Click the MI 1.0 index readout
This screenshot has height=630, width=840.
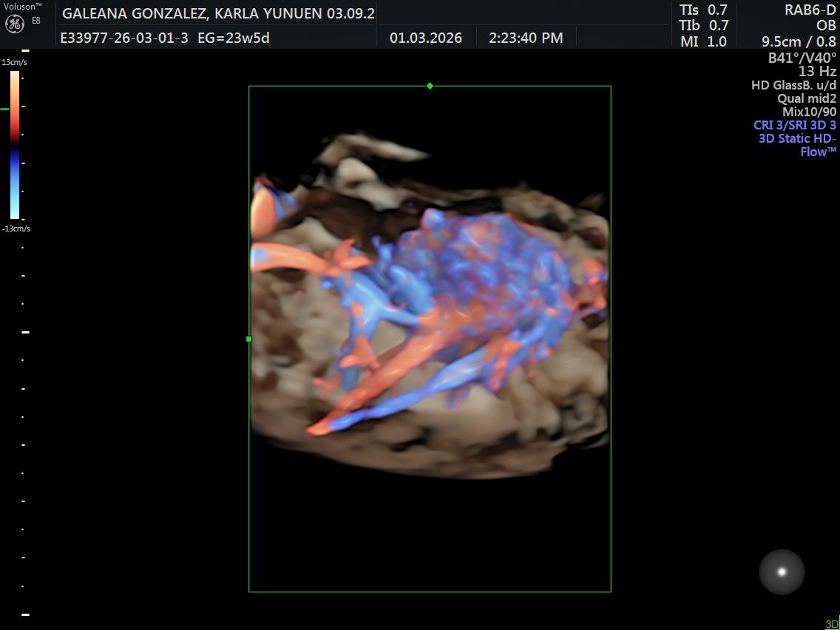704,41
